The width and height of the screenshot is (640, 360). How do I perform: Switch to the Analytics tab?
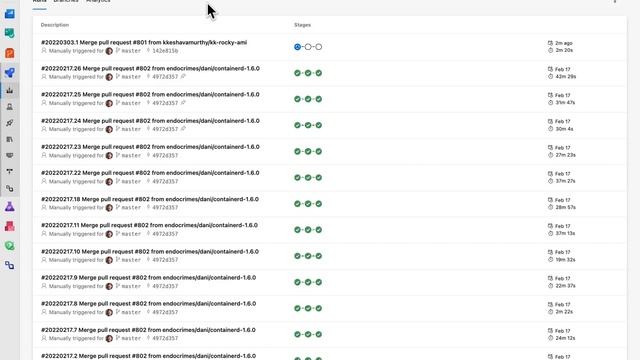pos(98,1)
